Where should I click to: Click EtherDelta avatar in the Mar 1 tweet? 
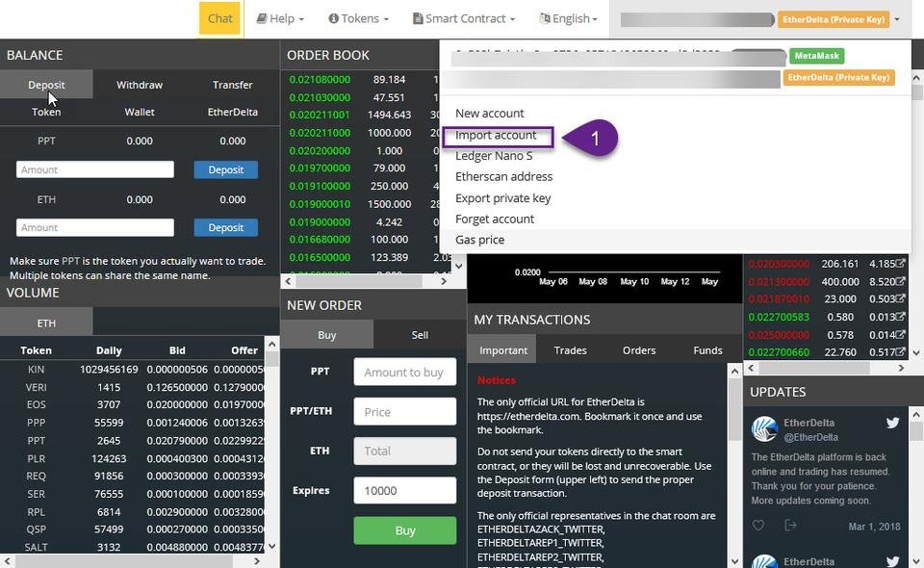point(764,429)
